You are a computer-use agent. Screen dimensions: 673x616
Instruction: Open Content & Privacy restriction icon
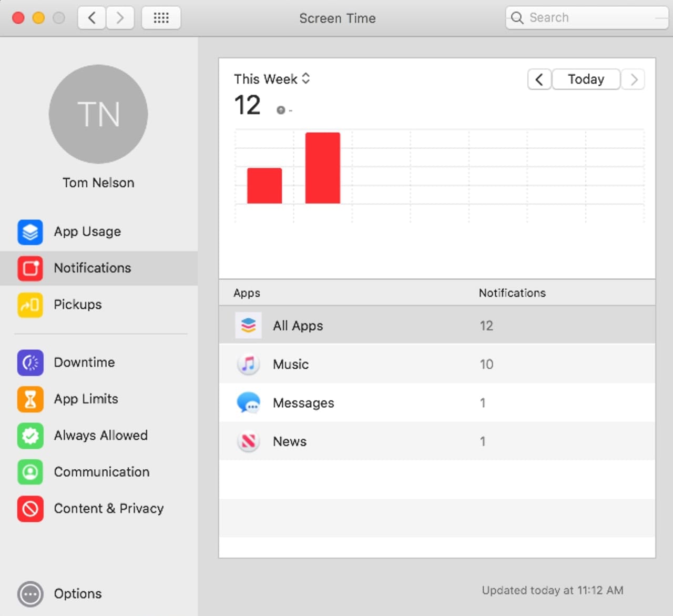pos(30,509)
